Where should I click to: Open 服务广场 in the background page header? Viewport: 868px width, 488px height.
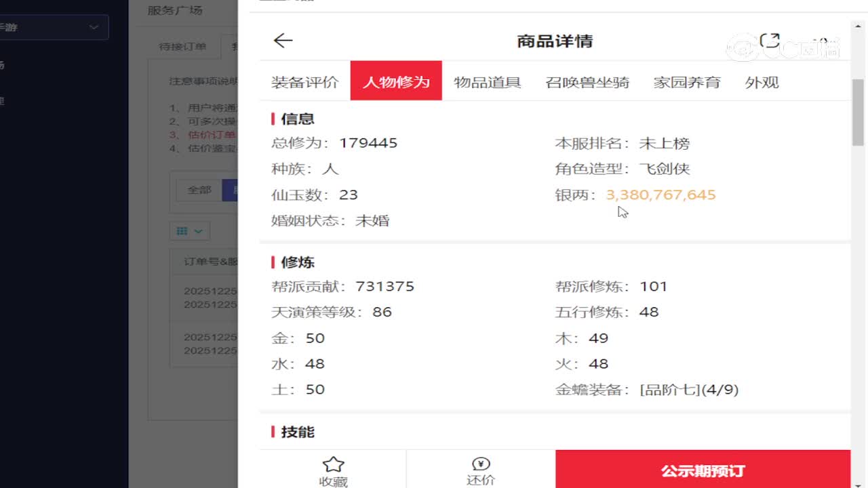175,10
